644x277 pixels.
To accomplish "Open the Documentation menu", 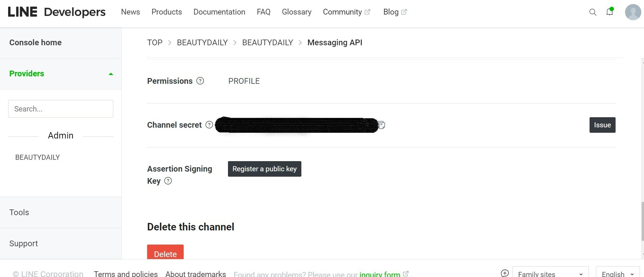I will 219,12.
